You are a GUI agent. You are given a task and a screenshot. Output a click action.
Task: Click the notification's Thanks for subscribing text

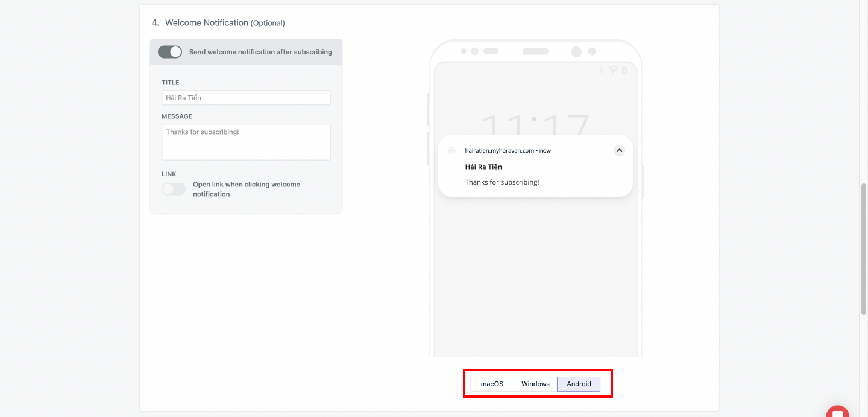(x=502, y=182)
